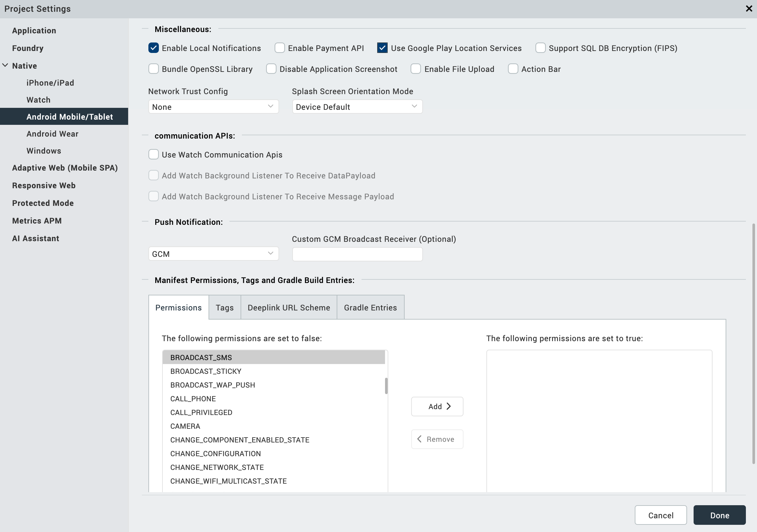Check Bundle OpenSSL Library option
The width and height of the screenshot is (757, 532).
click(153, 69)
